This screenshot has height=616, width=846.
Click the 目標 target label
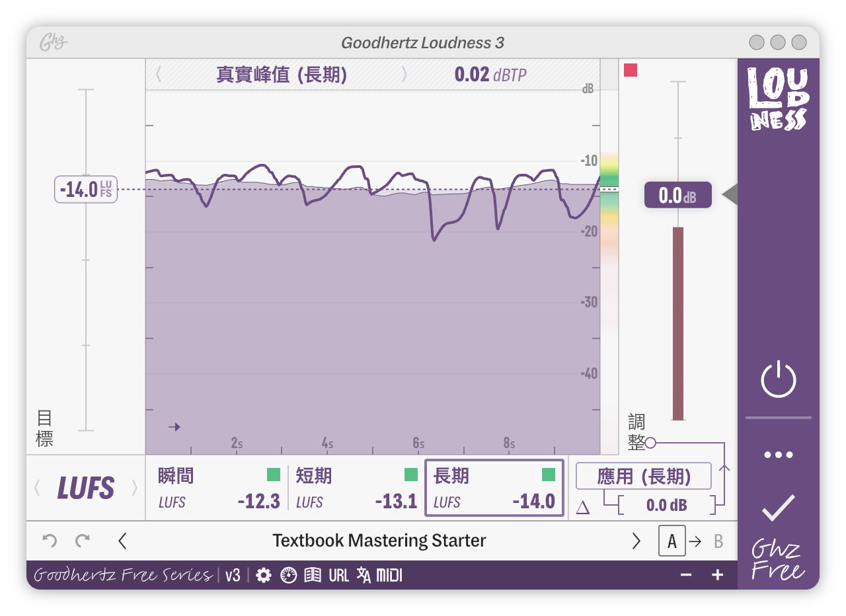coord(44,428)
